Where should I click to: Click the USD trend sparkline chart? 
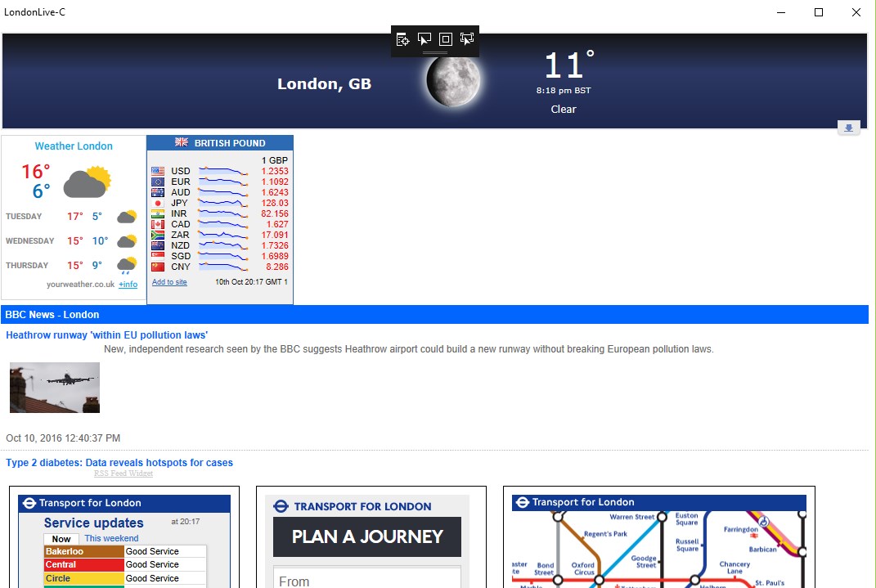pos(223,171)
